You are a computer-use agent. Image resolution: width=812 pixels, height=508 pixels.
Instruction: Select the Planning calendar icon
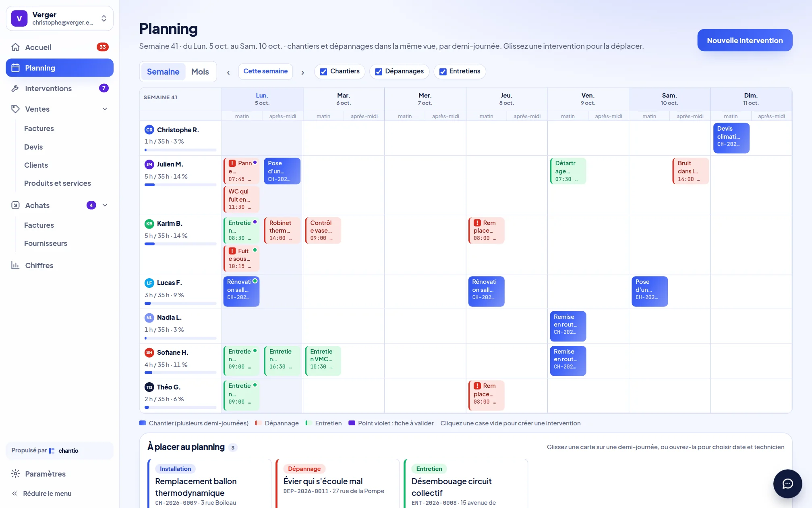click(15, 68)
